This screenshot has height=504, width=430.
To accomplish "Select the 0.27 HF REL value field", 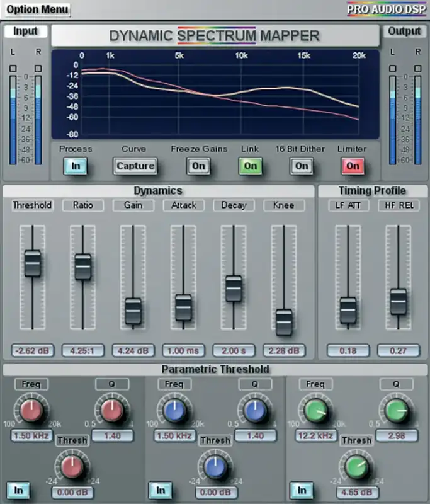I will pos(399,350).
